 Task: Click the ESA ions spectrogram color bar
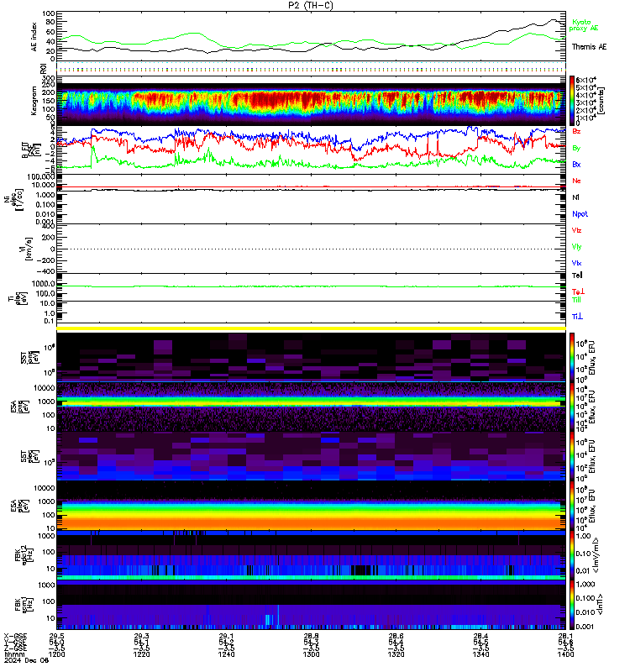click(572, 407)
